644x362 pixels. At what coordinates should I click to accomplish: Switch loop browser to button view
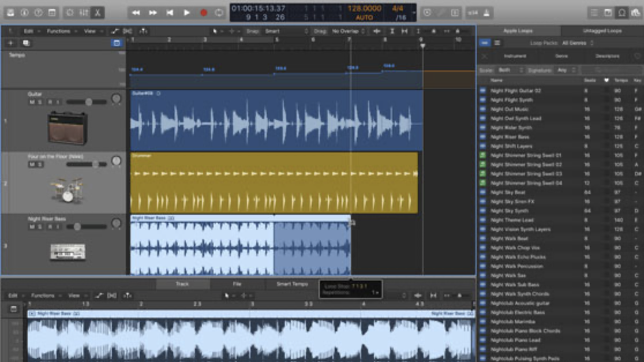pyautogui.click(x=485, y=43)
